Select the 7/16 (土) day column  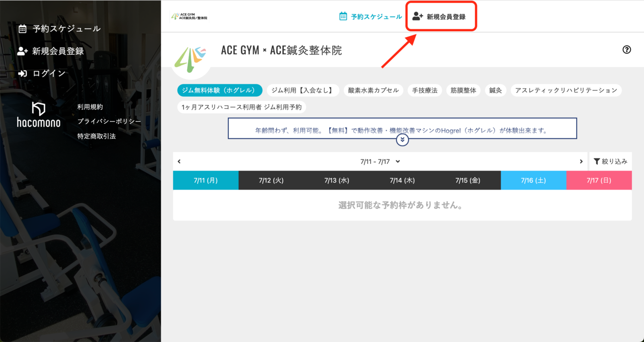[534, 181]
